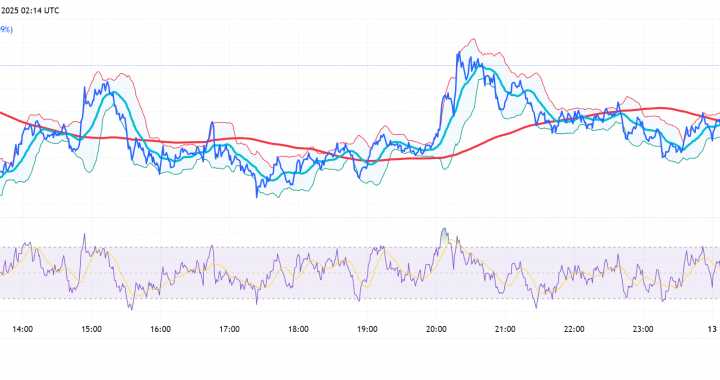
Task: Click the green overbought RSI peak near 20:00
Action: [444, 238]
